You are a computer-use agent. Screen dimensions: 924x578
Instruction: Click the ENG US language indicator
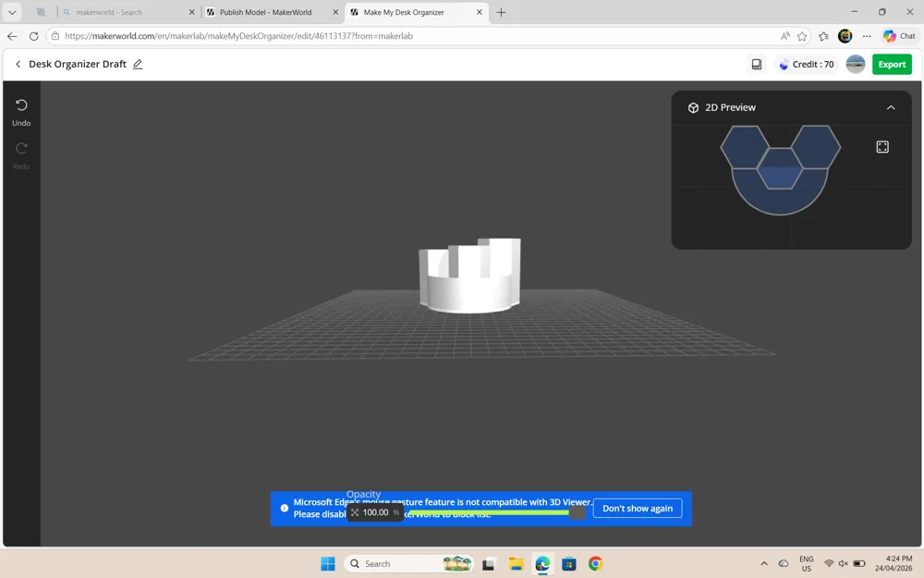[x=806, y=564]
